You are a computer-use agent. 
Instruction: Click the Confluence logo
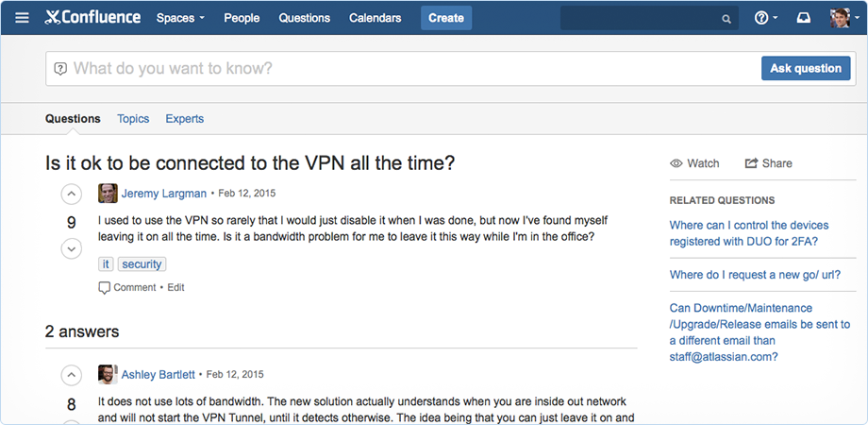tap(92, 18)
